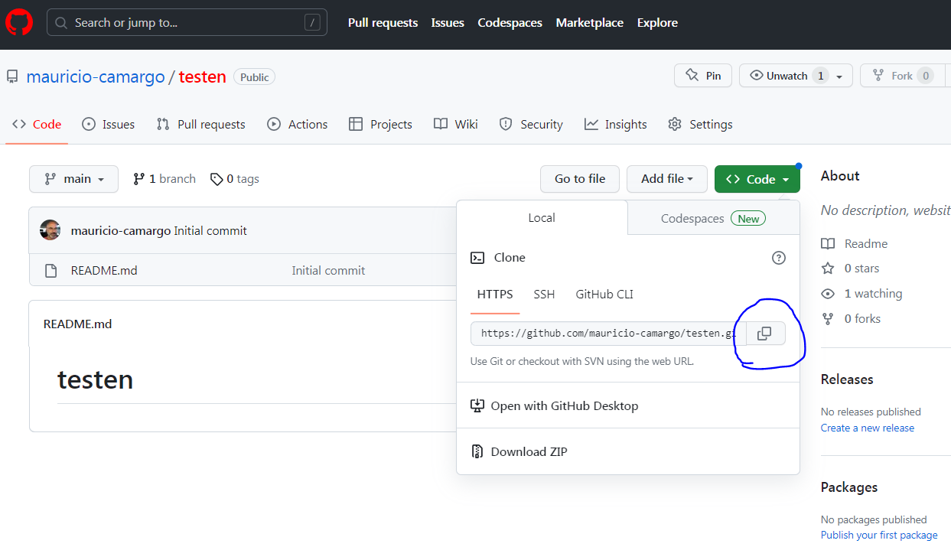The width and height of the screenshot is (951, 560).
Task: Select the Local tab in clone popup
Action: pyautogui.click(x=542, y=218)
